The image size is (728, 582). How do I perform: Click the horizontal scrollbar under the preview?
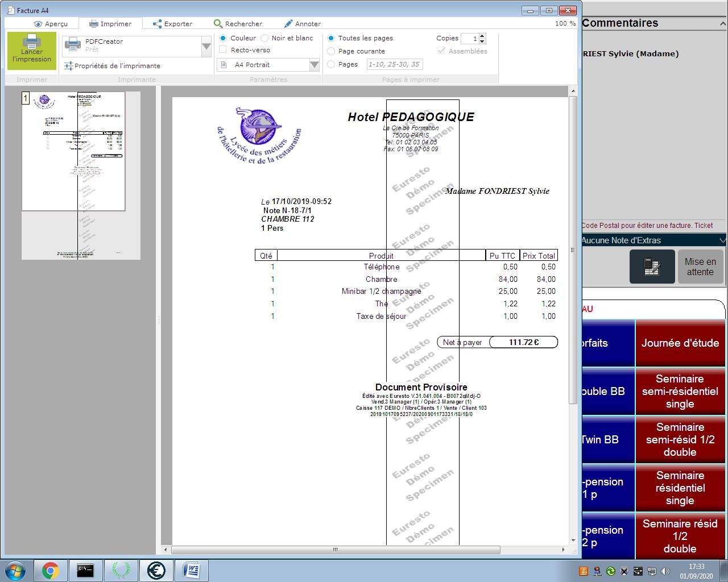pos(336,550)
